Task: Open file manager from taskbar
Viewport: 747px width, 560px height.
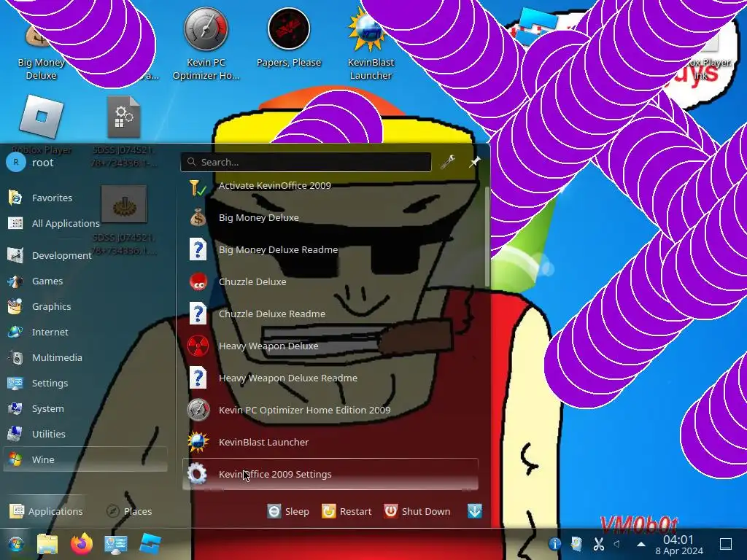Action: tap(47, 544)
